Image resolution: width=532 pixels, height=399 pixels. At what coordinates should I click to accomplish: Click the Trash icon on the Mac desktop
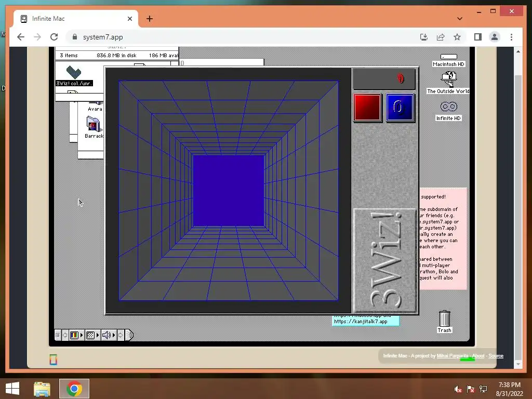click(x=445, y=318)
